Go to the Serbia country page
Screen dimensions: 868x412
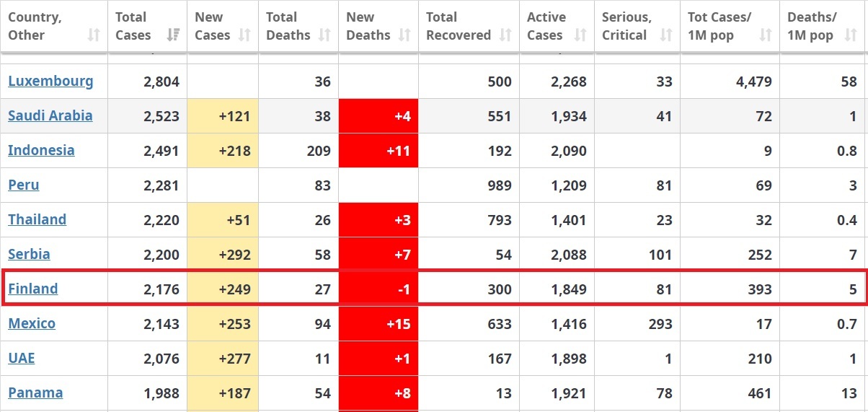(x=29, y=254)
